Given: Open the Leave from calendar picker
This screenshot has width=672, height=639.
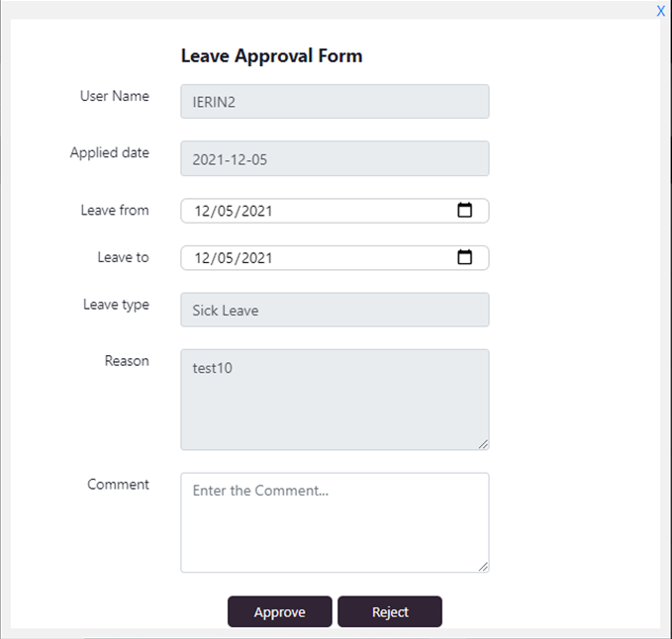Looking at the screenshot, I should [464, 210].
